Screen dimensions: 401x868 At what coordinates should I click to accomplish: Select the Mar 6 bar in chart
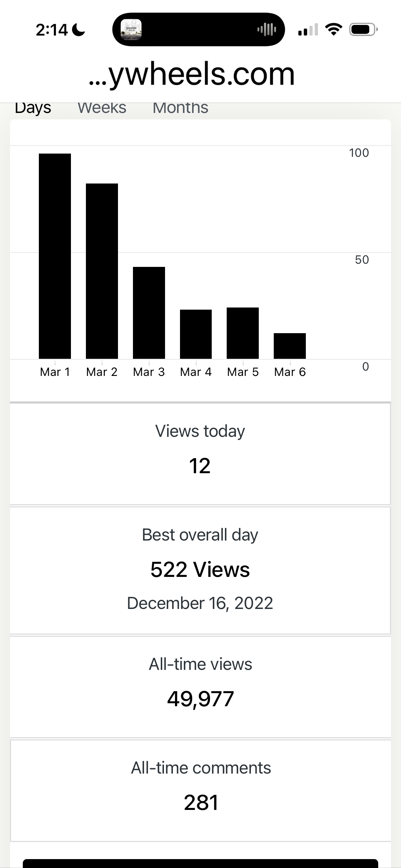(290, 346)
